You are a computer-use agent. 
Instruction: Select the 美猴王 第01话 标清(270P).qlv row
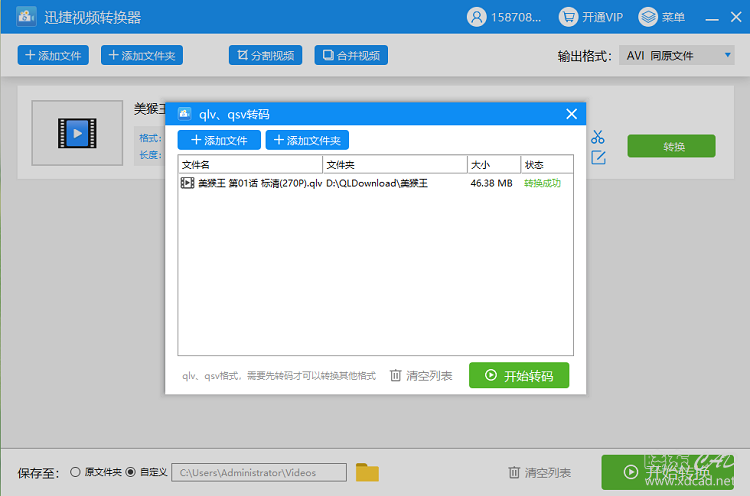click(375, 183)
